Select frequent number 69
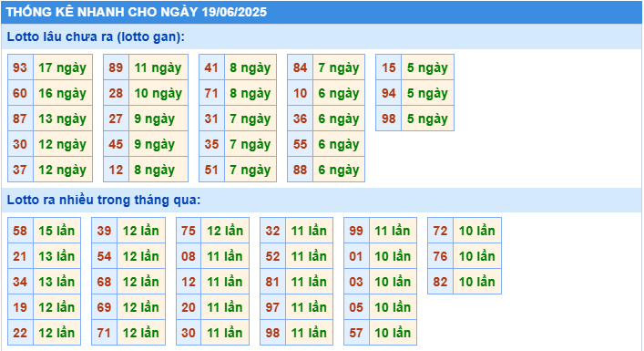The height and width of the screenshot is (351, 644). point(105,307)
